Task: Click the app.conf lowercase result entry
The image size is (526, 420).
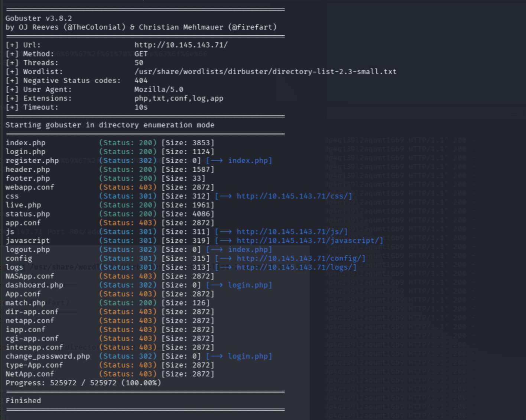Action: coord(23,223)
